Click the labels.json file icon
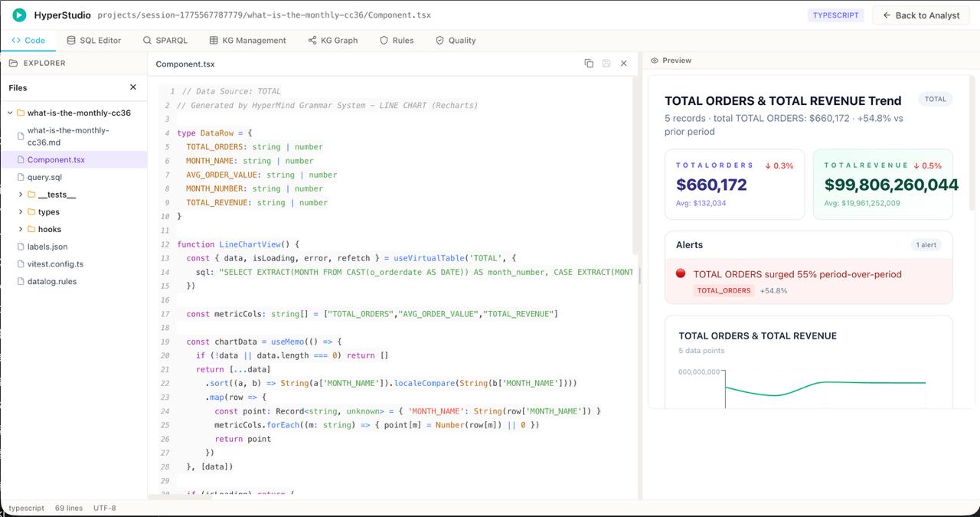Image resolution: width=980 pixels, height=517 pixels. point(21,247)
